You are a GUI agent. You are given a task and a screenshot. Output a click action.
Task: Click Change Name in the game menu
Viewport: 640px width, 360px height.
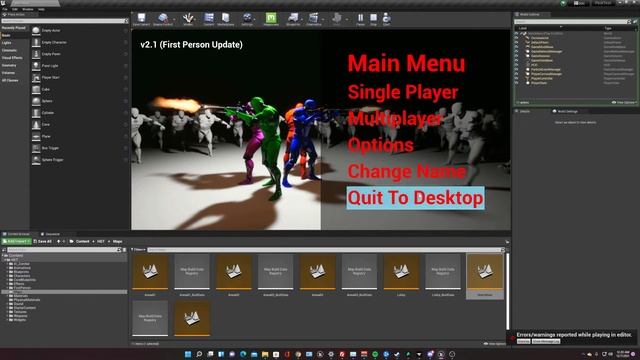pos(407,171)
